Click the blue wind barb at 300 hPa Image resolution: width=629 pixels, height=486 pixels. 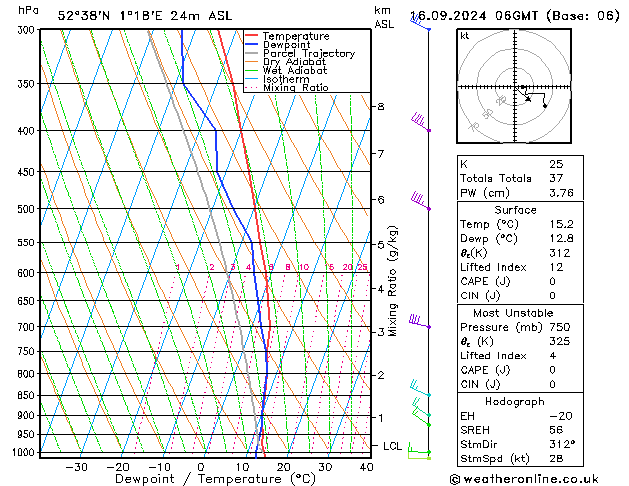419,22
